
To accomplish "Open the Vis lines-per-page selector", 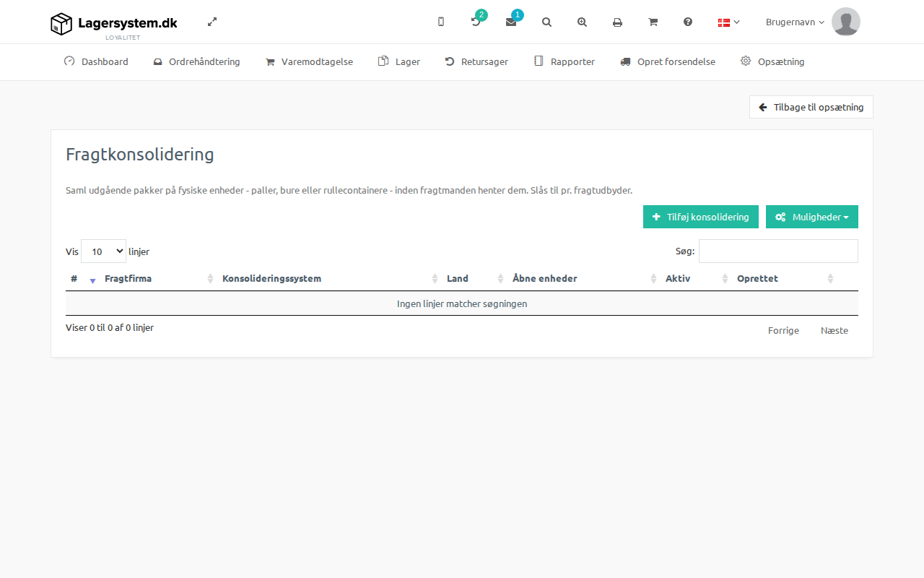I will (x=103, y=251).
